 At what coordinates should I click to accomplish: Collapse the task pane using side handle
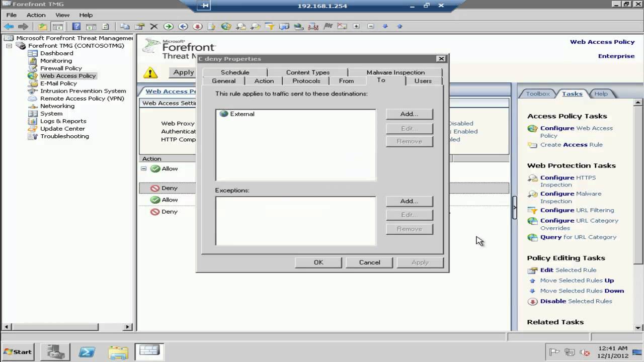[514, 207]
